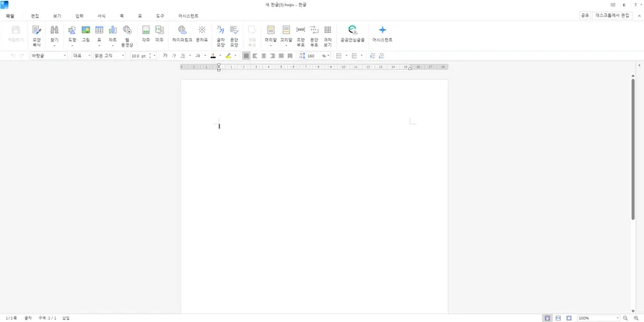Open the 맑은 고딕 font dropdown

click(109, 56)
